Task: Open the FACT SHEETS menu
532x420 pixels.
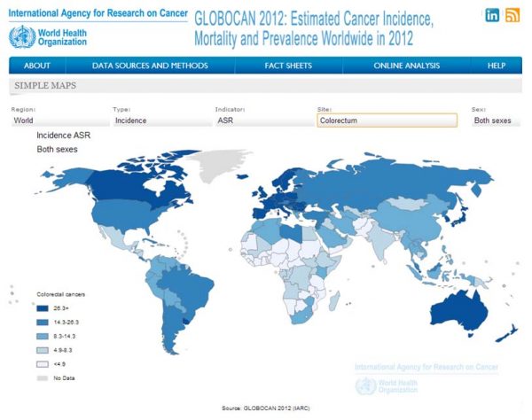Action: click(286, 66)
